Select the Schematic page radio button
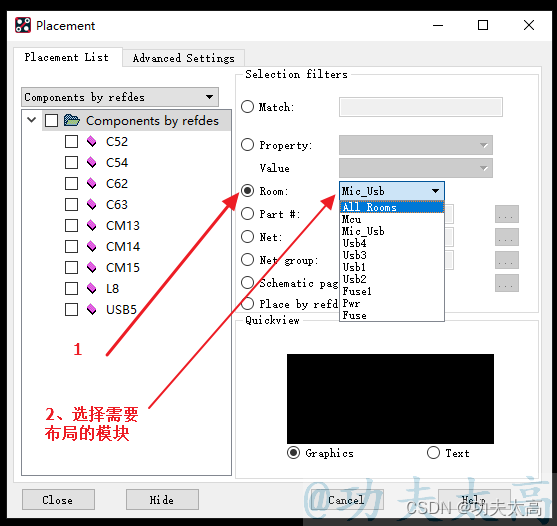Screen dimensions: 557x526 coord(248,283)
